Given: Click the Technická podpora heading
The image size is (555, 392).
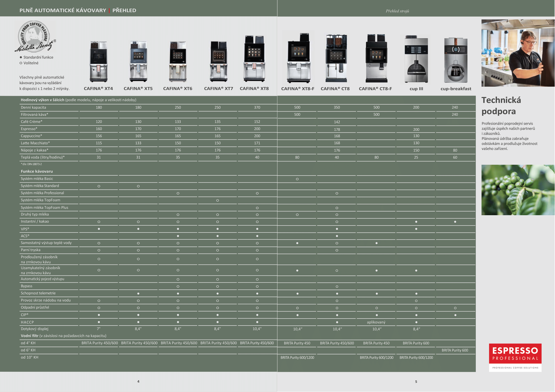Looking at the screenshot, I should pyautogui.click(x=501, y=106).
